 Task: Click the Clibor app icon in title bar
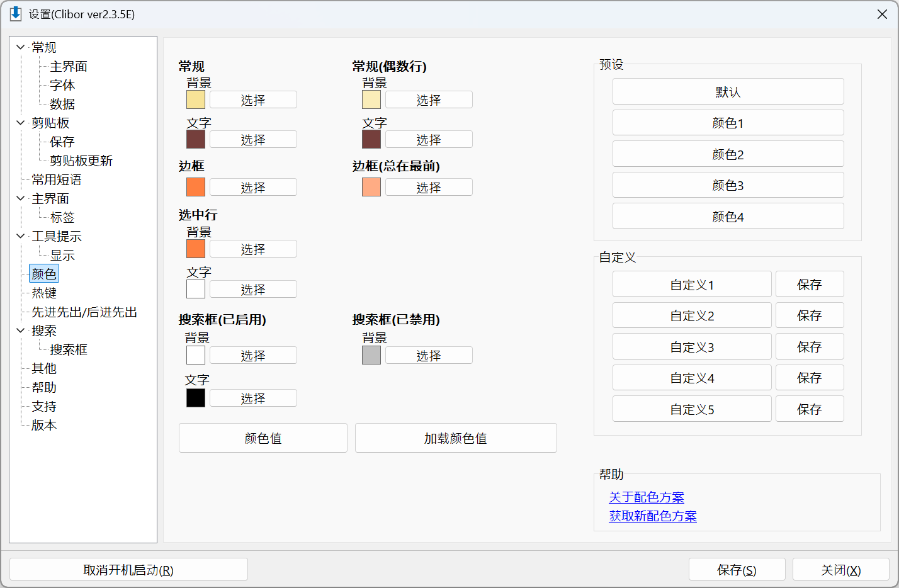(15, 14)
